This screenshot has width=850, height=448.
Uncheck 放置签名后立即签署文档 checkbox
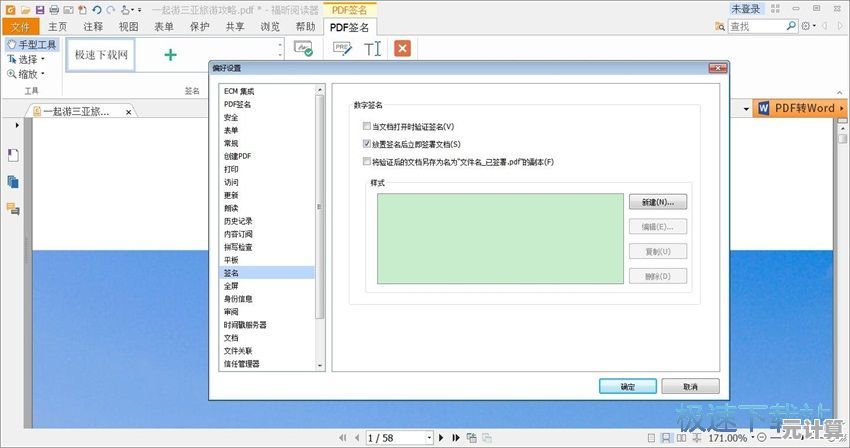367,145
